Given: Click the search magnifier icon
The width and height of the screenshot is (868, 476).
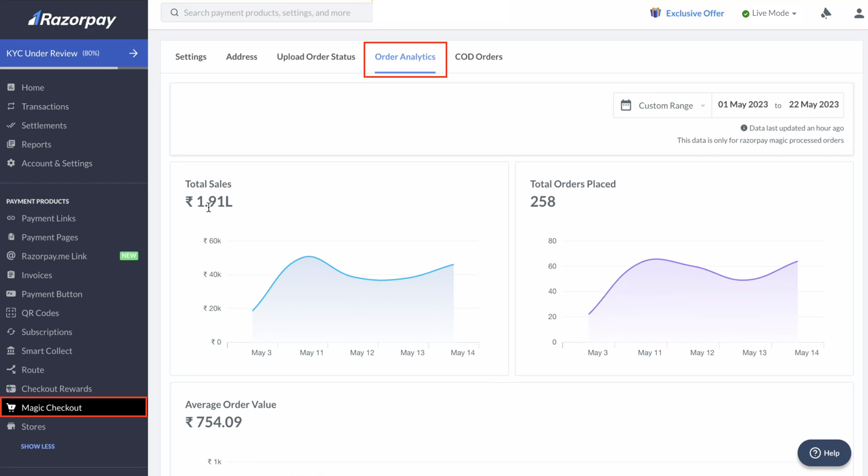Looking at the screenshot, I should 174,12.
